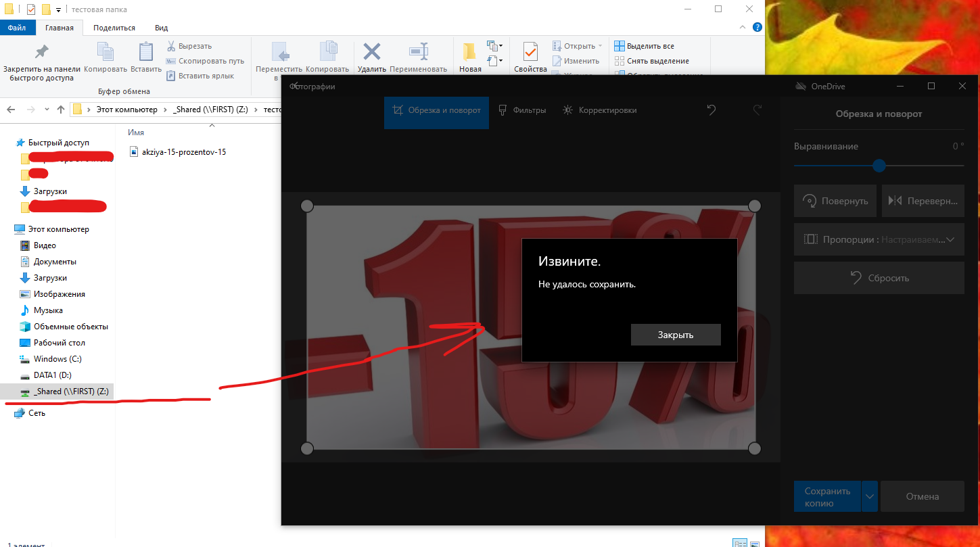Select Быстрый доступ in the navigation pane
The height and width of the screenshot is (547, 980).
tap(57, 143)
